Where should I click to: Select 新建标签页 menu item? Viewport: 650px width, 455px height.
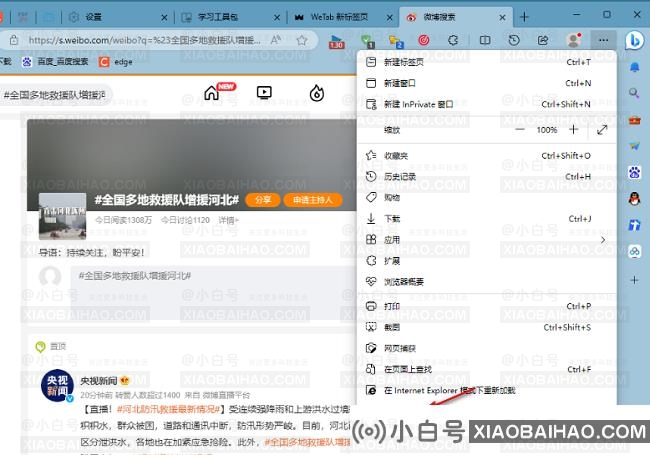pos(487,62)
